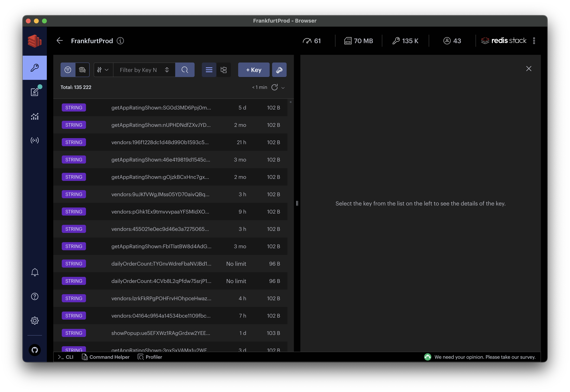The height and width of the screenshot is (392, 570).
Task: Switch keys to tree view
Action: point(224,70)
